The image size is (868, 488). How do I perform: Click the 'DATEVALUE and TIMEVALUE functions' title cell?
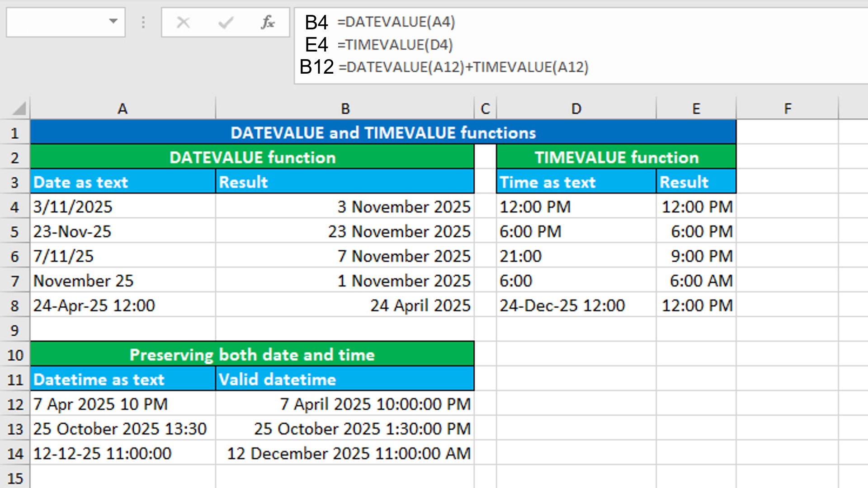383,132
